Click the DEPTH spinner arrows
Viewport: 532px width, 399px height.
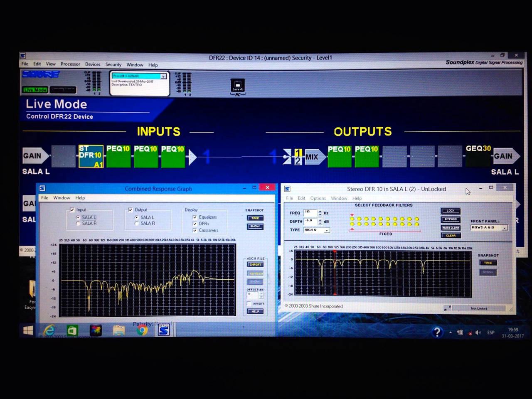tap(320, 222)
